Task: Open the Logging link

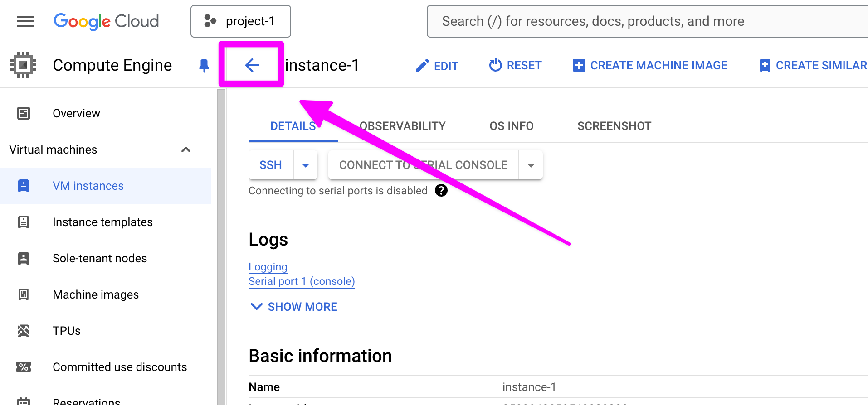Action: (268, 267)
